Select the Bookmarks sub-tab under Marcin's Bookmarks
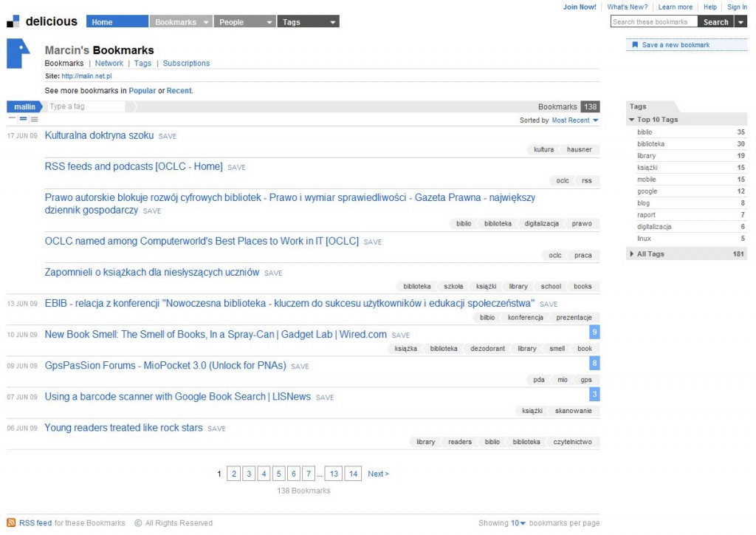The width and height of the screenshot is (756, 535). (x=64, y=64)
